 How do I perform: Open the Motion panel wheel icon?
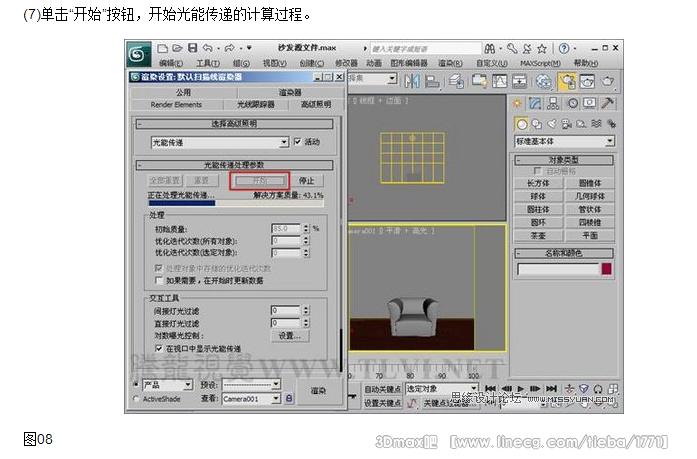coord(573,104)
